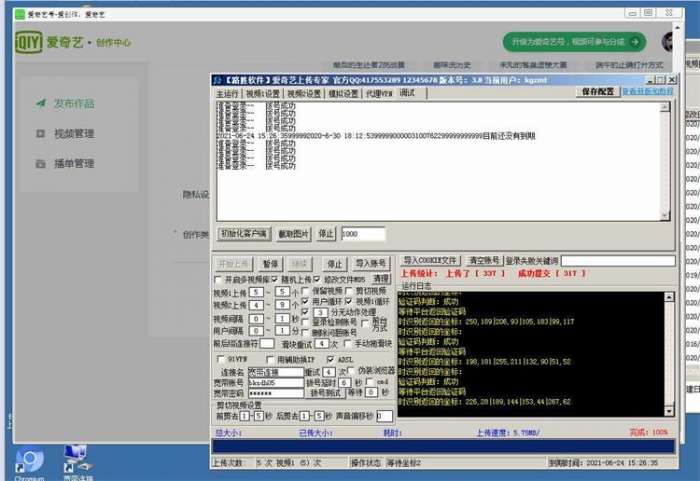The height and width of the screenshot is (481, 700).
Task: Open the user avatar in the iQIYI header
Action: (x=668, y=42)
